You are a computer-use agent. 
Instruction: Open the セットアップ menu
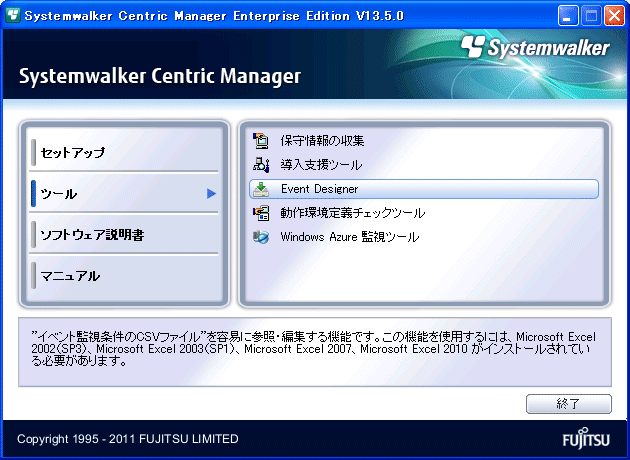(x=125, y=152)
